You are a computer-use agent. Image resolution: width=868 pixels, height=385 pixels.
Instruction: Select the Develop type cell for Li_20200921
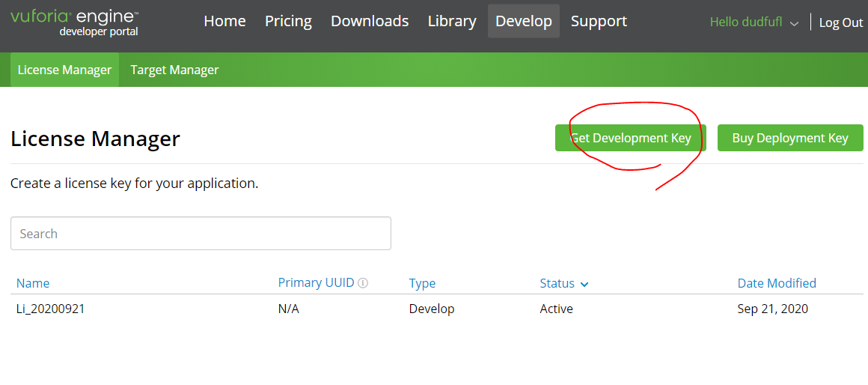pyautogui.click(x=432, y=309)
